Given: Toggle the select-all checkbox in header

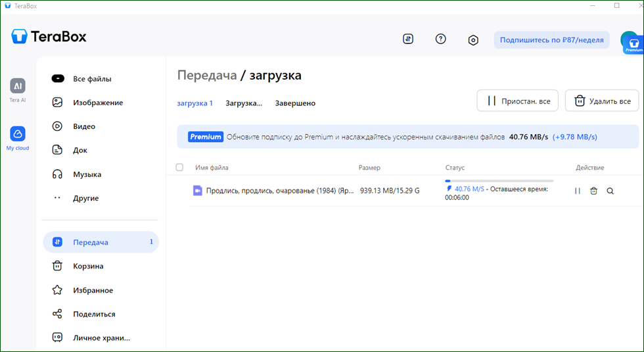Looking at the screenshot, I should pos(179,167).
